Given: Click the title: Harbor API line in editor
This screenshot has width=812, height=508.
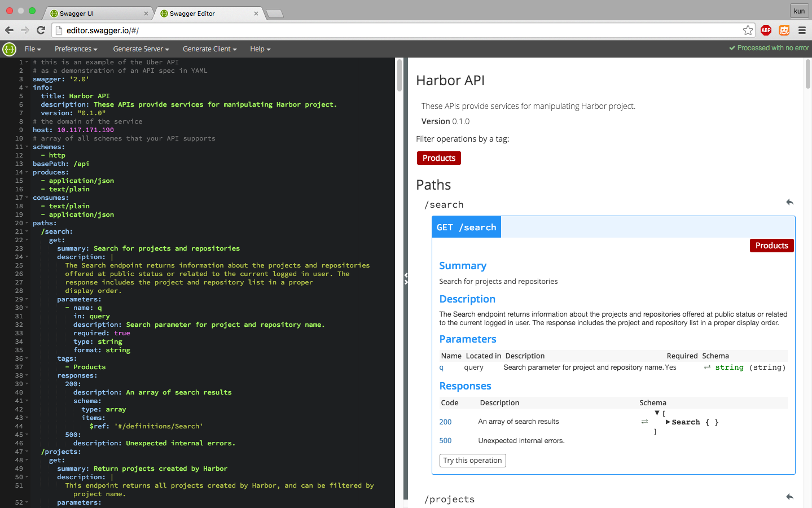Looking at the screenshot, I should click(x=75, y=96).
